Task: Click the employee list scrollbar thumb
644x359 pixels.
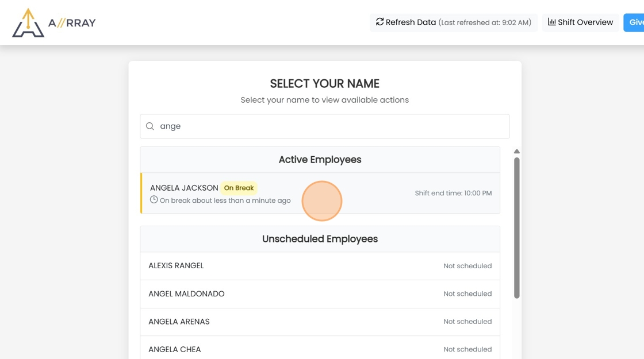Action: click(517, 227)
